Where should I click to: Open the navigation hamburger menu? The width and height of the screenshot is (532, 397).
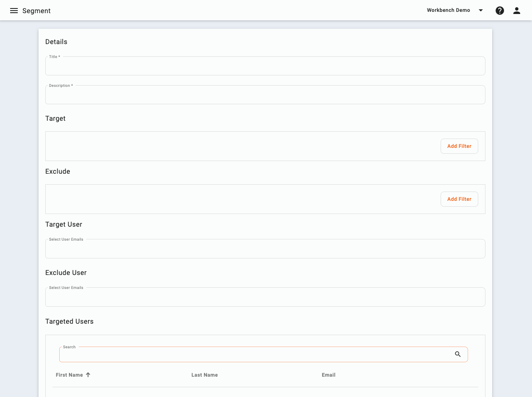point(14,10)
